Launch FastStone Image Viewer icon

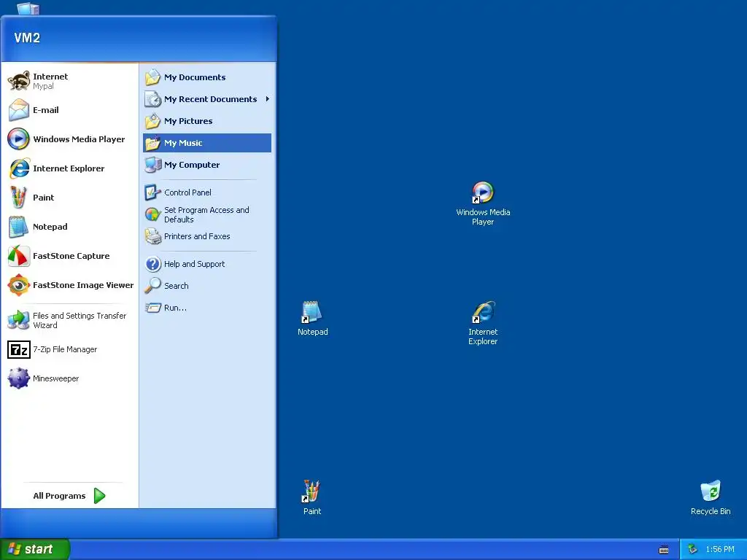(x=19, y=285)
